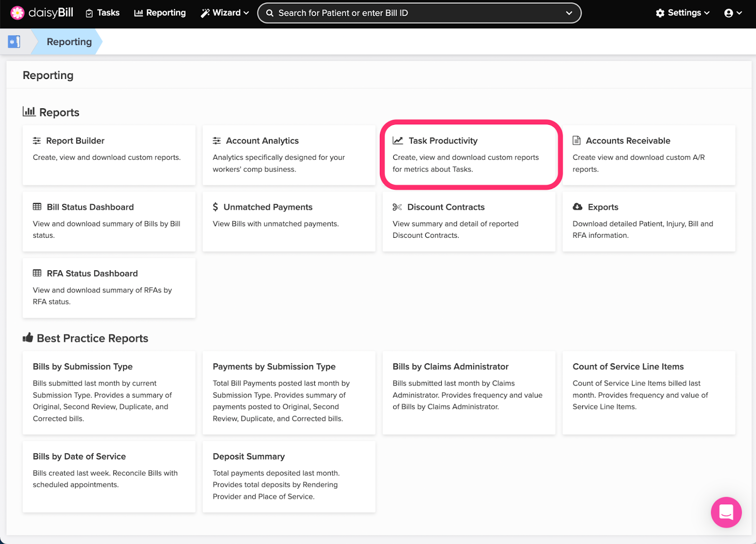
Task: Open the home icon in breadcrumb
Action: [x=14, y=42]
